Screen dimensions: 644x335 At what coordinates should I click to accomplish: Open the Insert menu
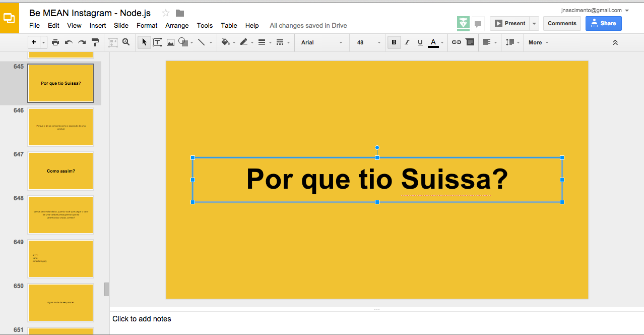pos(98,25)
